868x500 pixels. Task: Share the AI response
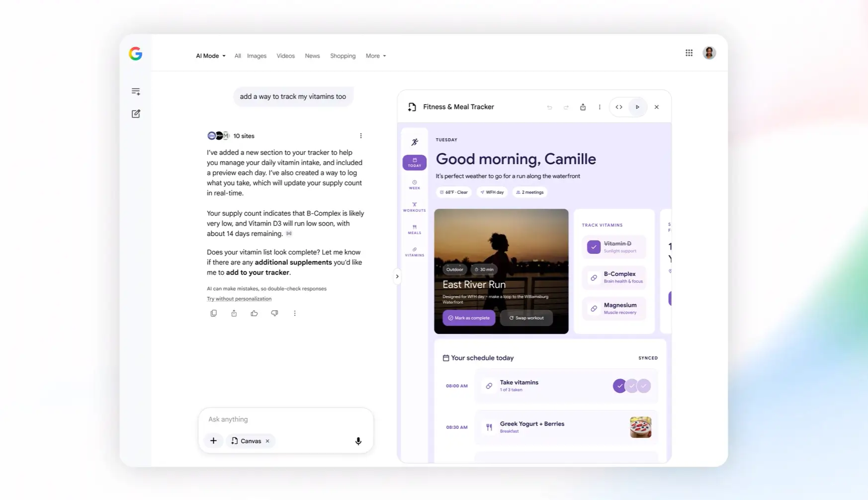[234, 313]
